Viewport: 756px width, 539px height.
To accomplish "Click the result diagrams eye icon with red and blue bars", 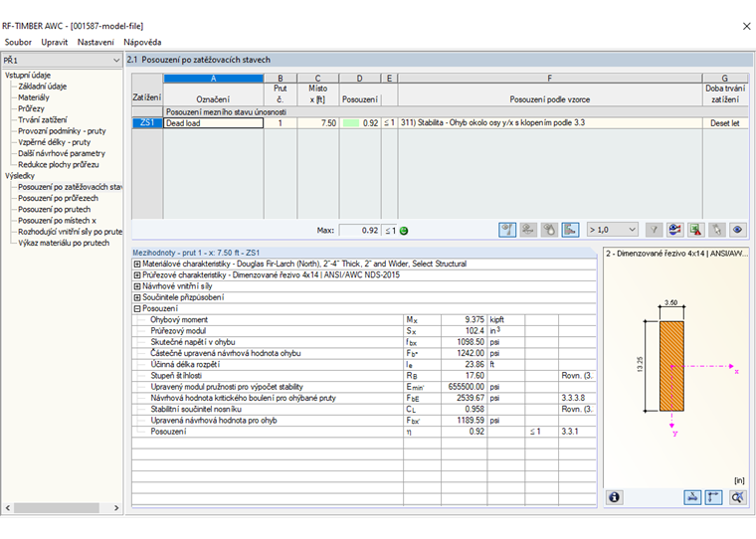I will 674,230.
